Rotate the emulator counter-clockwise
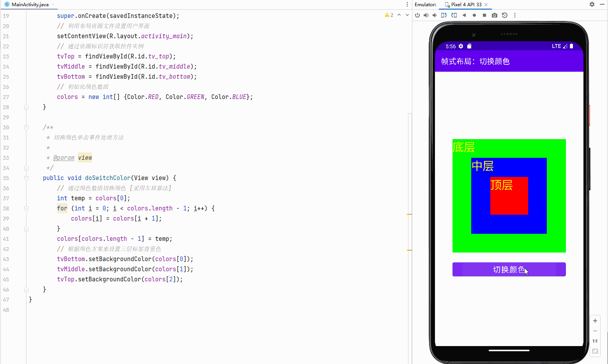 point(444,15)
